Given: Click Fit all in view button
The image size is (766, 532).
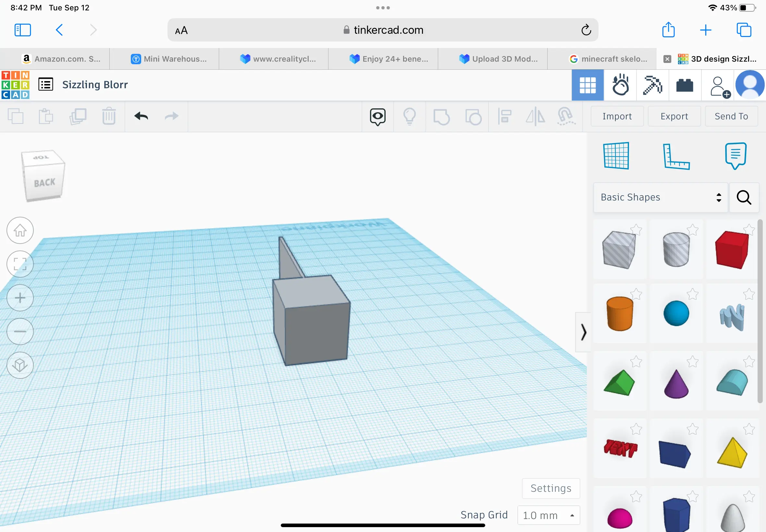Looking at the screenshot, I should pos(20,264).
